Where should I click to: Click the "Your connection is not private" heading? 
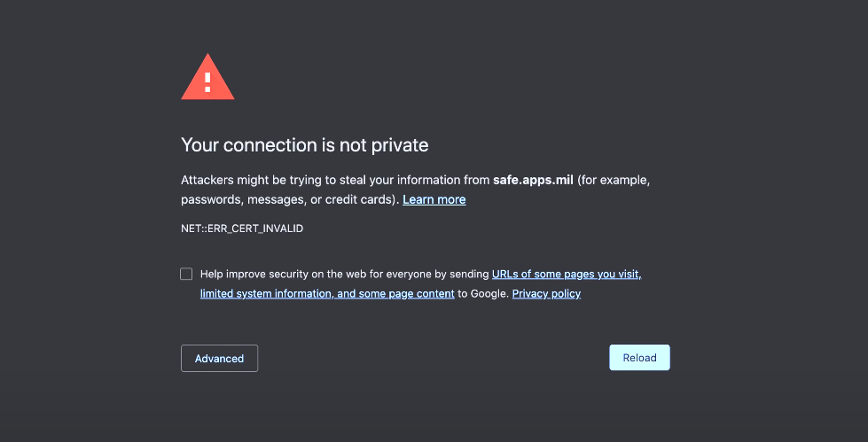tap(305, 145)
